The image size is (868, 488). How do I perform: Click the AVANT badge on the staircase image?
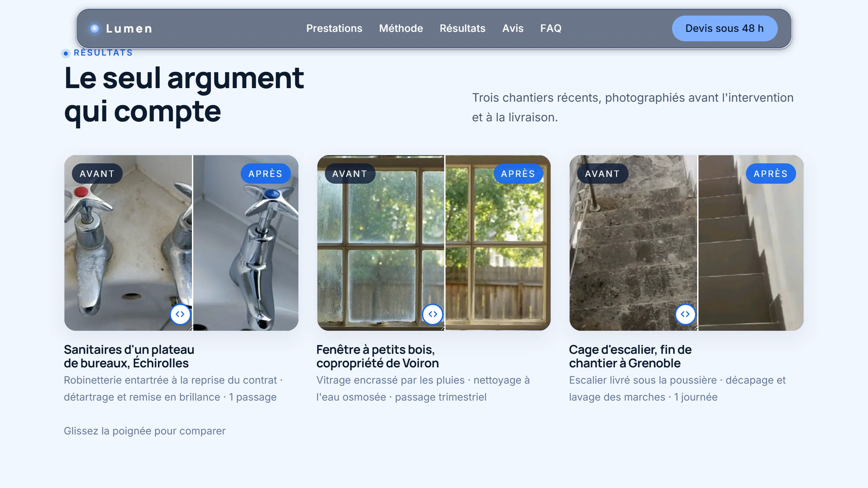point(602,174)
